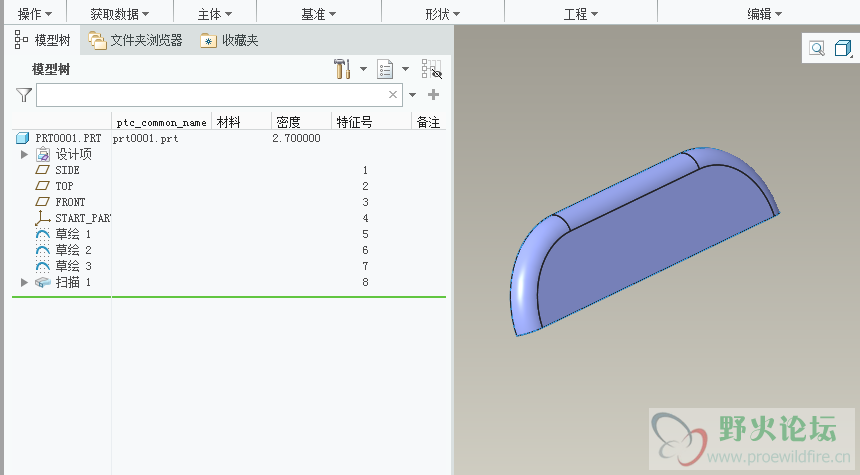
Task: Select the 草绘 2 sketch feature
Action: [x=72, y=250]
